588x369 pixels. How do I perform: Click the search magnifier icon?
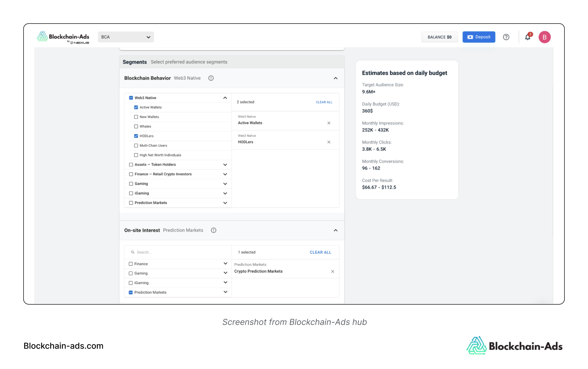pos(133,252)
